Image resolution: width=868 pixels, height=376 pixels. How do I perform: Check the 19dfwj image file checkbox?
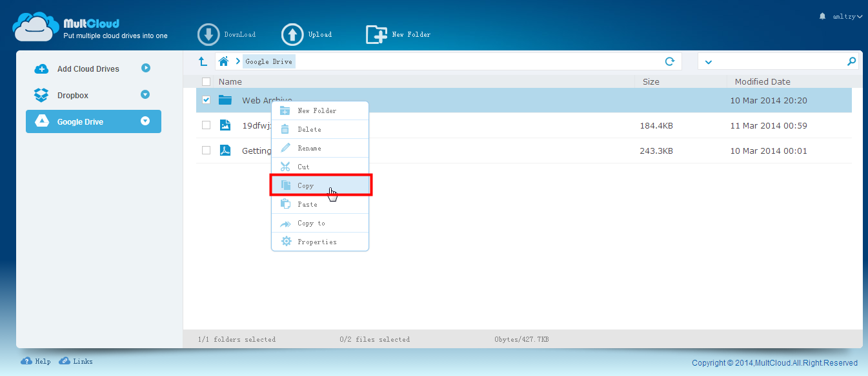206,125
